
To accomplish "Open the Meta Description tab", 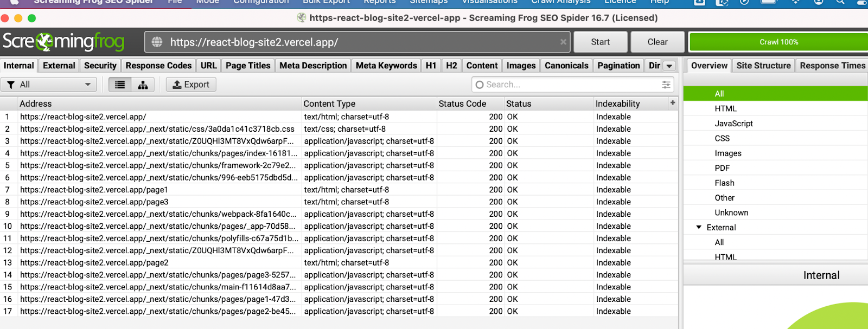I will click(313, 66).
